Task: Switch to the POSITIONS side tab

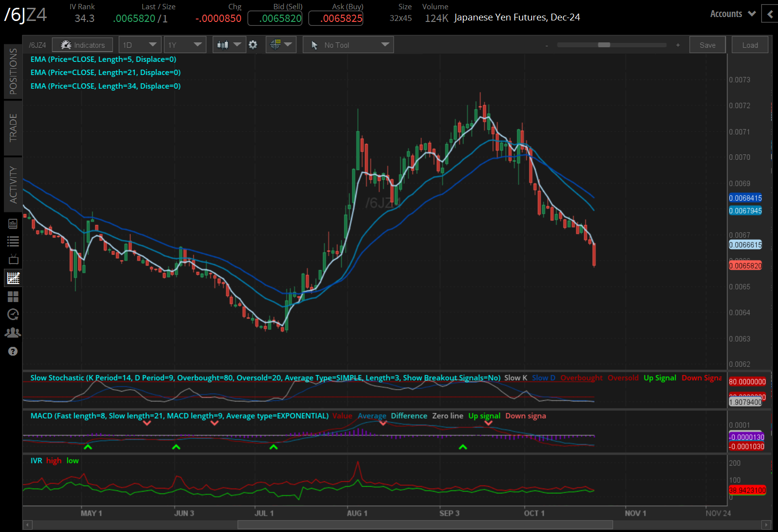Action: pyautogui.click(x=13, y=72)
